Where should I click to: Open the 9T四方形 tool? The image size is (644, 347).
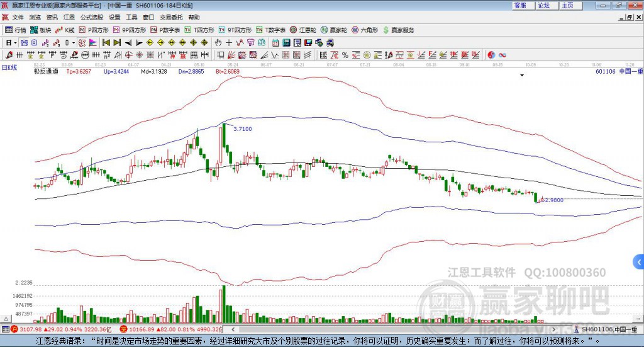235,30
